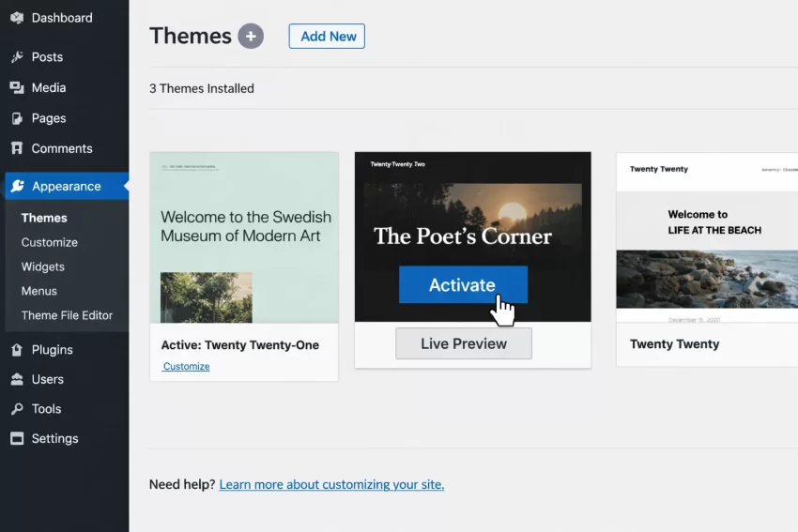Image resolution: width=798 pixels, height=532 pixels.
Task: Click the Media icon in sidebar
Action: click(17, 87)
